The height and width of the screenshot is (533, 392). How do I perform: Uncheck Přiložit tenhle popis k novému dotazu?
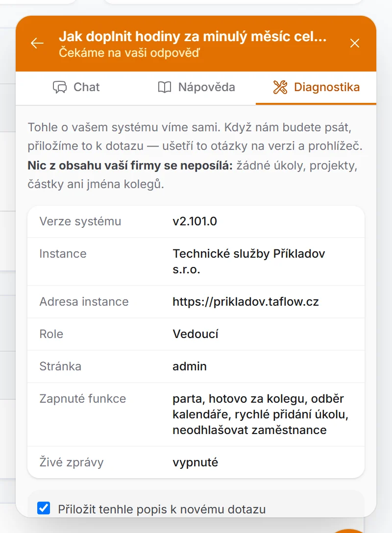pyautogui.click(x=44, y=508)
